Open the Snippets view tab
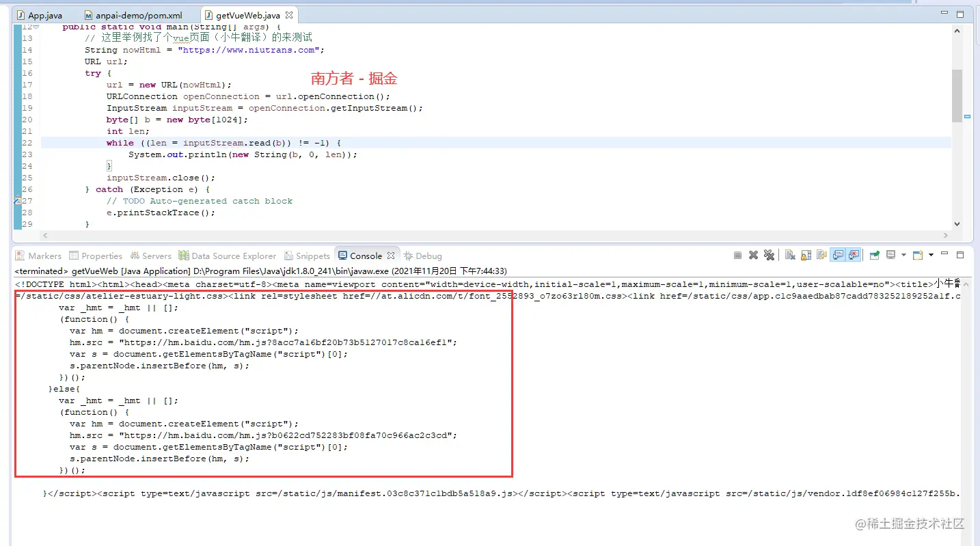The width and height of the screenshot is (980, 546). (307, 256)
